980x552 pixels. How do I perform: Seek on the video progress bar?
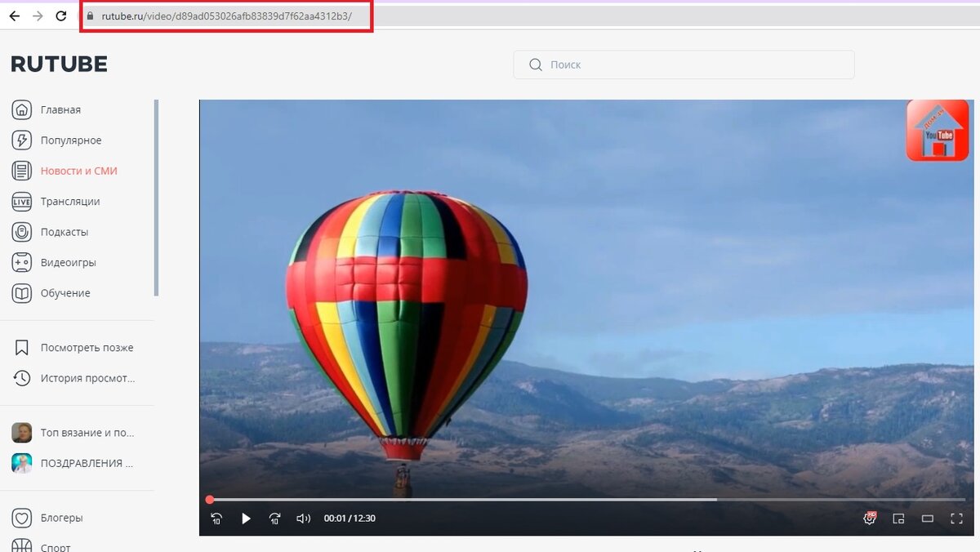coord(587,499)
